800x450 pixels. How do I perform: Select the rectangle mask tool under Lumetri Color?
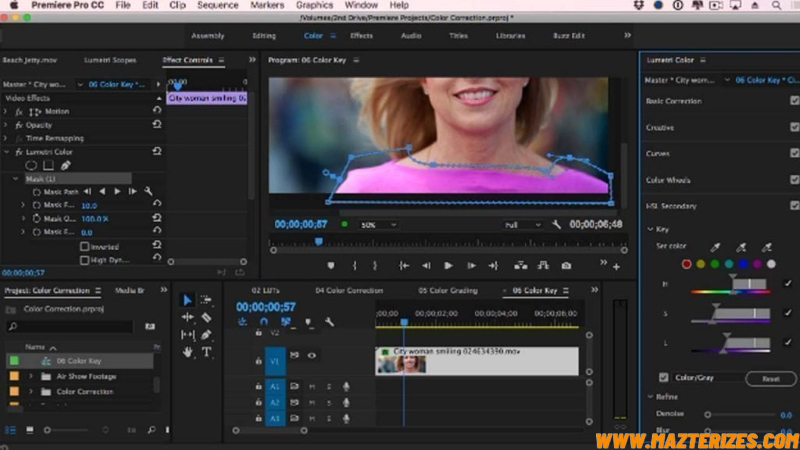(x=48, y=165)
